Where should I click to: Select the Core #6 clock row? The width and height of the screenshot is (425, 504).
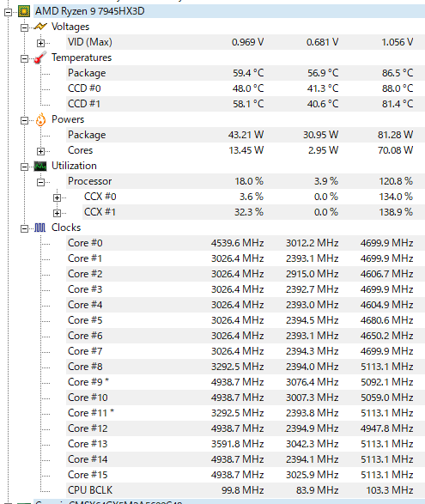(x=246, y=336)
